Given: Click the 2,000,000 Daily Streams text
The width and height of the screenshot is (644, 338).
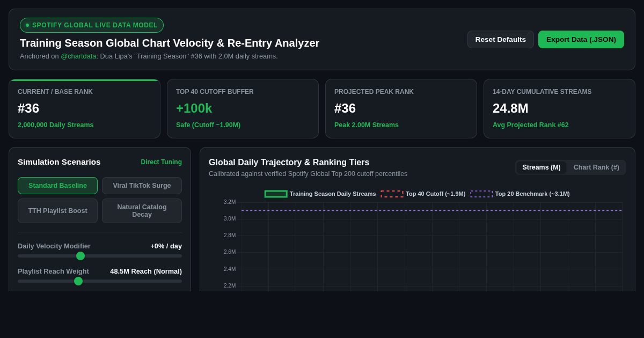Looking at the screenshot, I should tap(56, 125).
